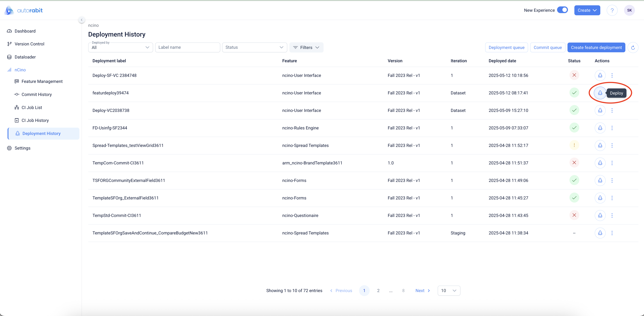Click the deploy rocket icon for TempStd-Commit-CI3611
644x316 pixels.
(600, 215)
